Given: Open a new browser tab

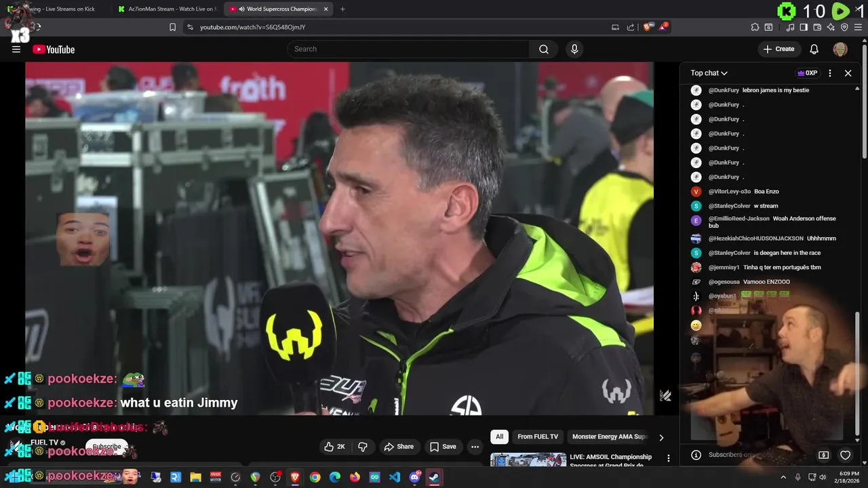Looking at the screenshot, I should [342, 9].
